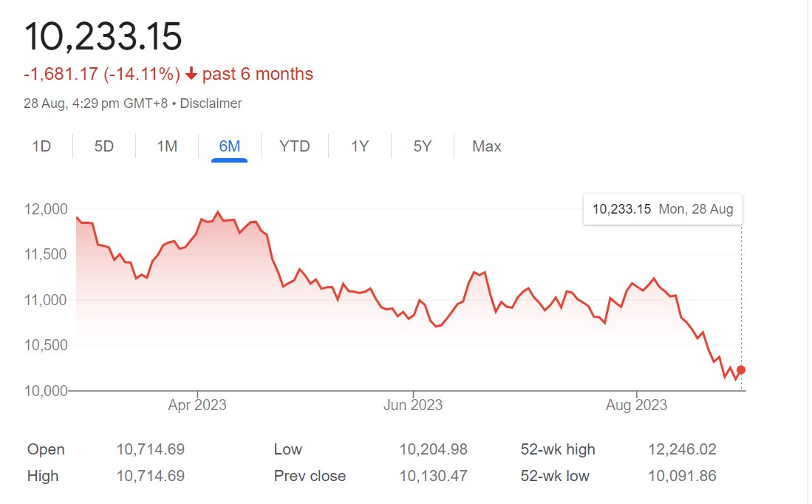Select the Max range tab
Image resolution: width=812 pixels, height=504 pixels.
point(486,146)
